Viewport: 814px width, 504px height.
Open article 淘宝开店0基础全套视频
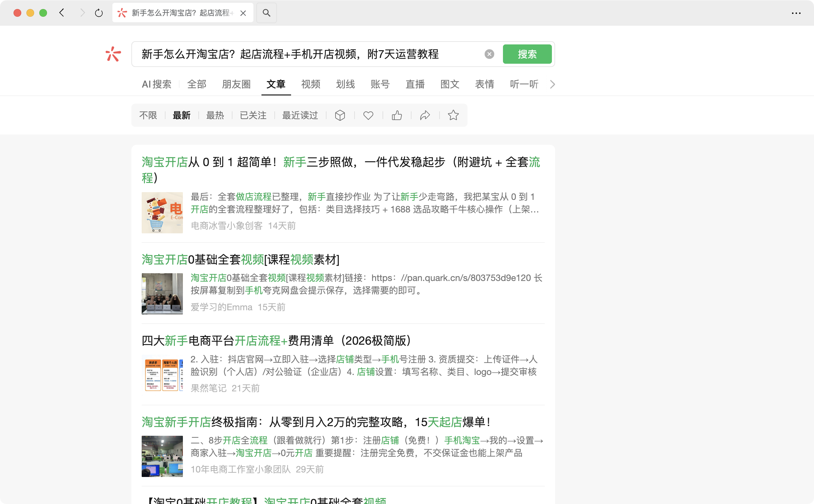point(240,259)
